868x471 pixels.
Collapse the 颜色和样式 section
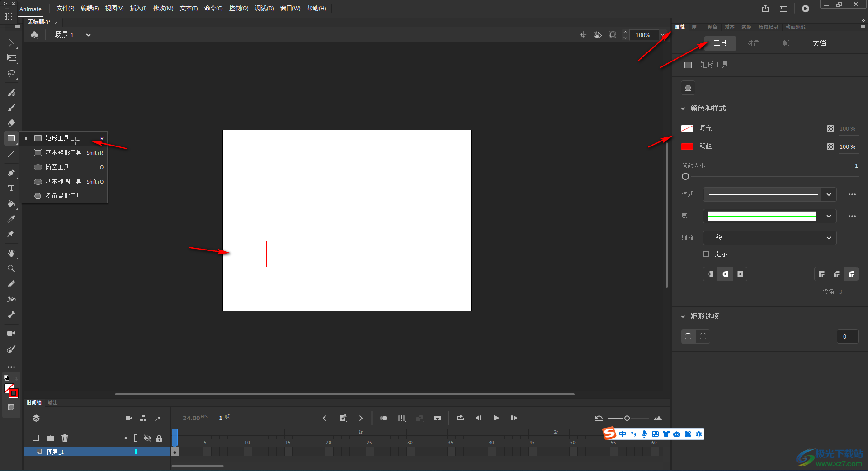pyautogui.click(x=683, y=108)
